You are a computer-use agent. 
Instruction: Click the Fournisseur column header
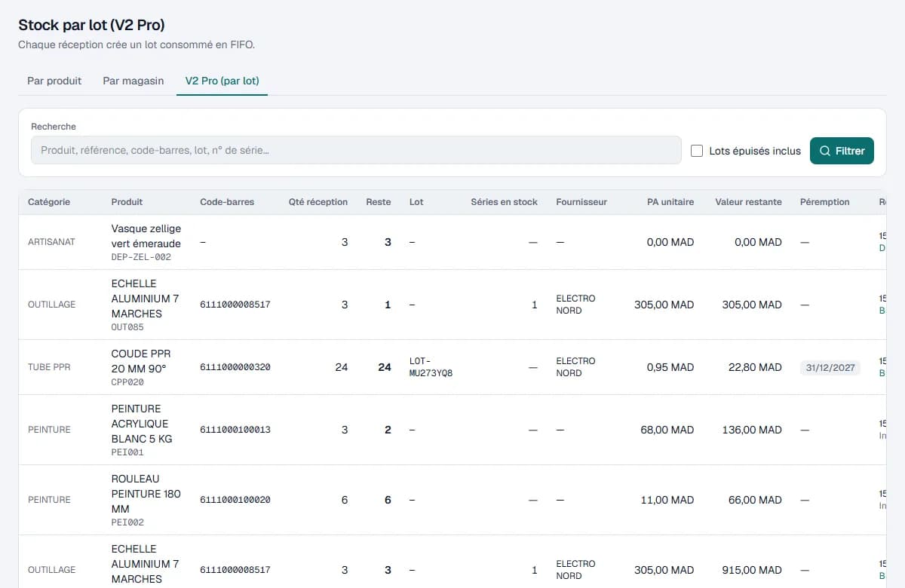pos(581,202)
